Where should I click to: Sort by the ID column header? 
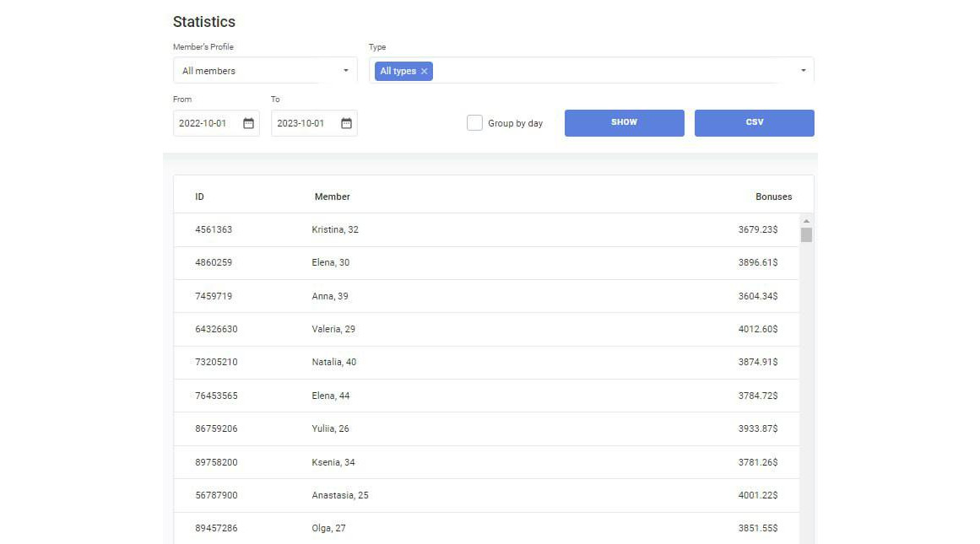199,197
